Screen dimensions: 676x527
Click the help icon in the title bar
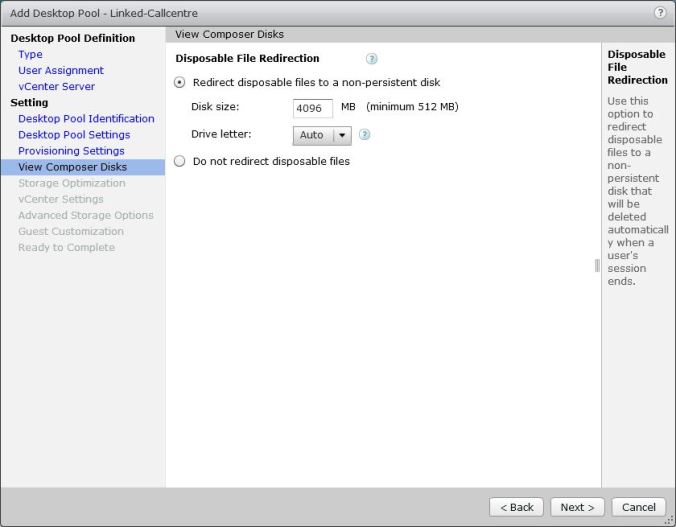(660, 12)
